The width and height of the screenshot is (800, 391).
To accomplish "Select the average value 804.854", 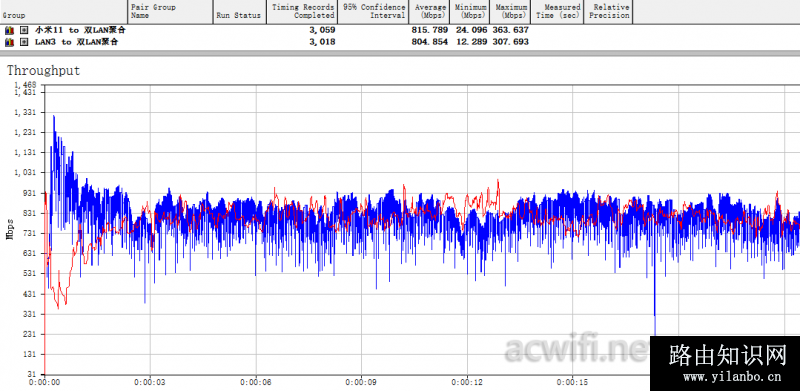I will tap(430, 42).
